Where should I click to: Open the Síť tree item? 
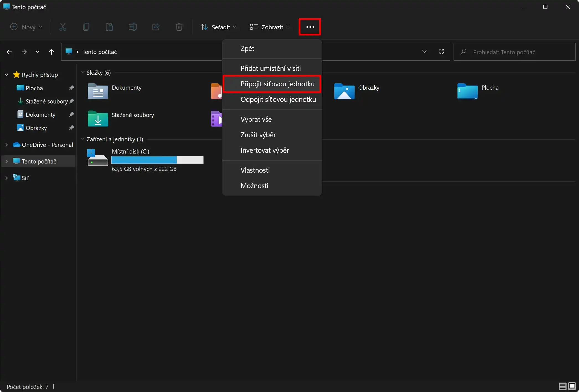point(7,178)
